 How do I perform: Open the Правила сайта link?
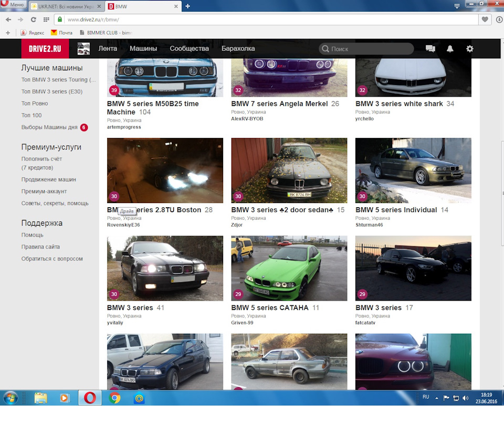(40, 247)
